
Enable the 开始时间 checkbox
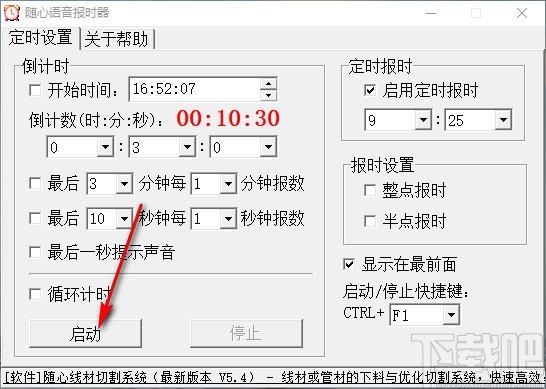point(35,91)
